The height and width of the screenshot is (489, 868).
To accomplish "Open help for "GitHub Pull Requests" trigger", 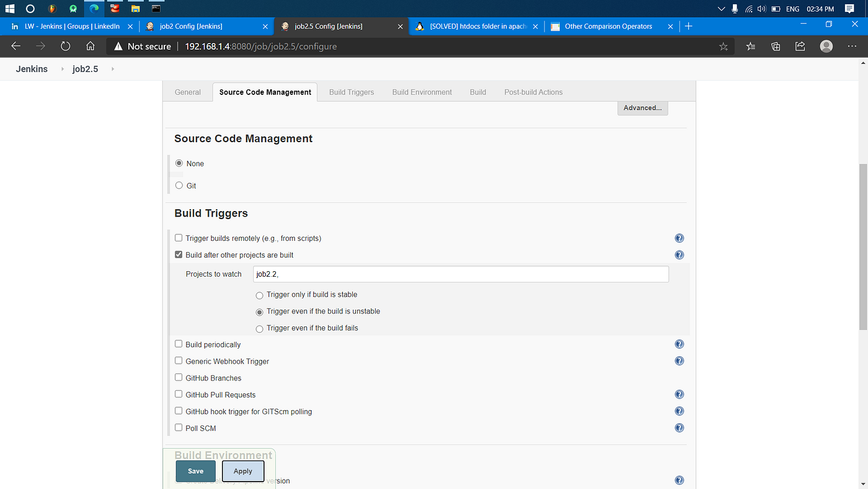I will [x=679, y=394].
